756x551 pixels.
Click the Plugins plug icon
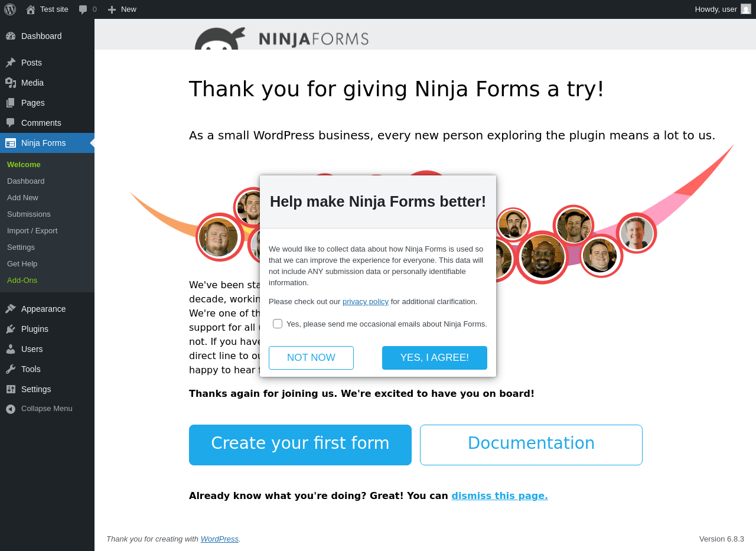click(x=11, y=329)
